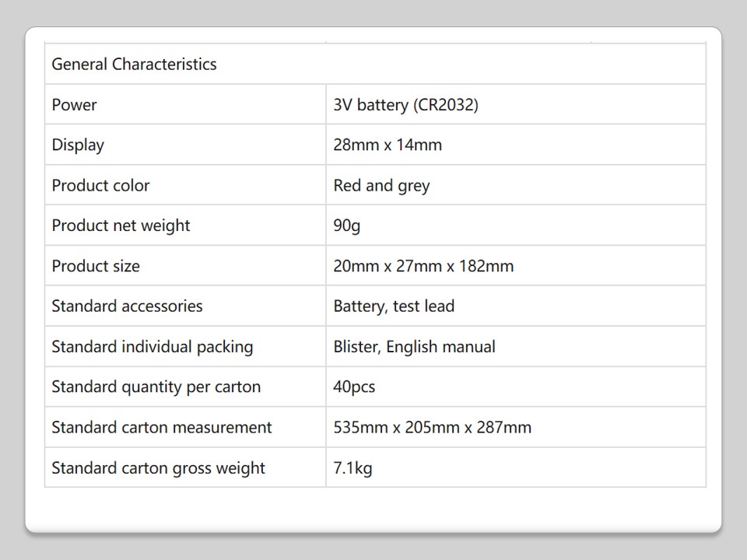Select the Product color label

100,185
